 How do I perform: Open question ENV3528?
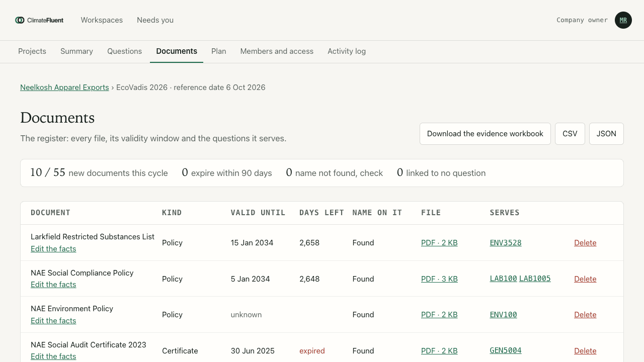[506, 243]
